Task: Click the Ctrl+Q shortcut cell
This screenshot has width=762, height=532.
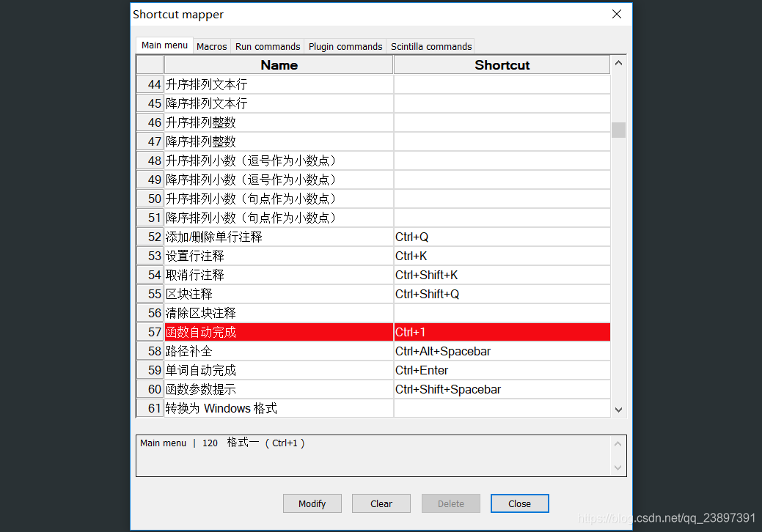Action: (502, 237)
